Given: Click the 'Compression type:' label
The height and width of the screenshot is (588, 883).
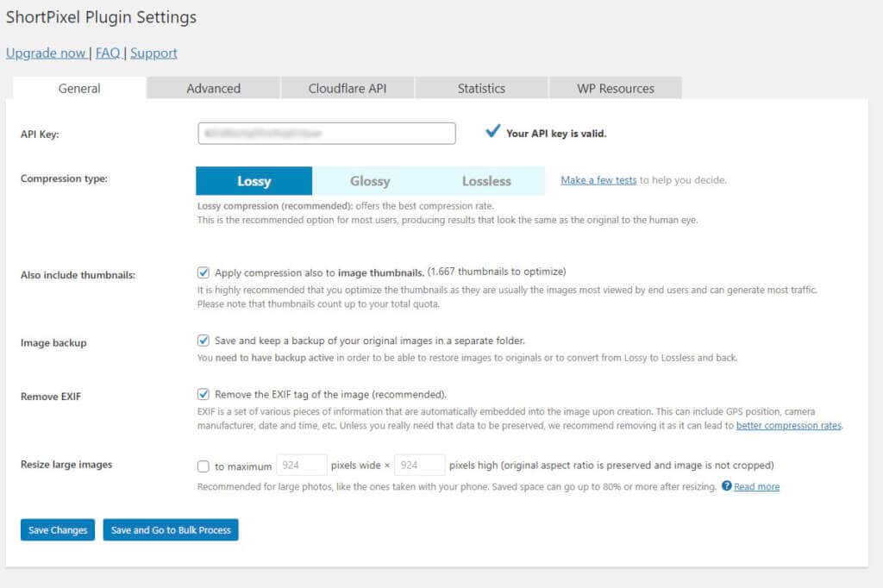Looking at the screenshot, I should coord(64,178).
